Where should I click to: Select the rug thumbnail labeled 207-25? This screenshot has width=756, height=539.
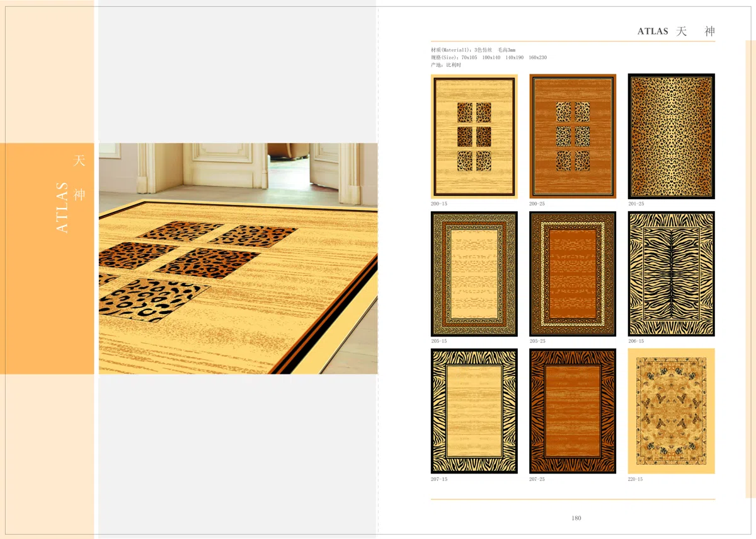573,411
